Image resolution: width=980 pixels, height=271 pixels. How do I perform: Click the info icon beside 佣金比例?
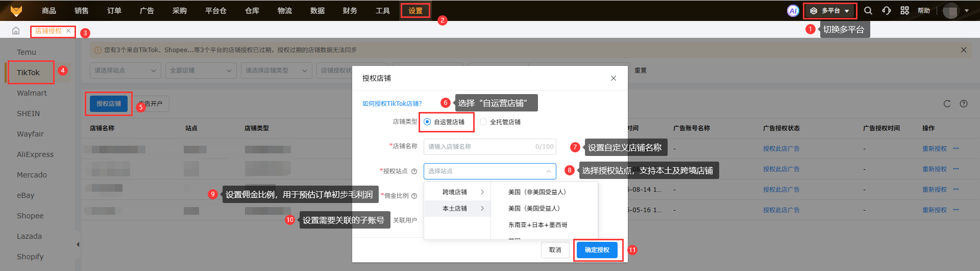point(414,196)
